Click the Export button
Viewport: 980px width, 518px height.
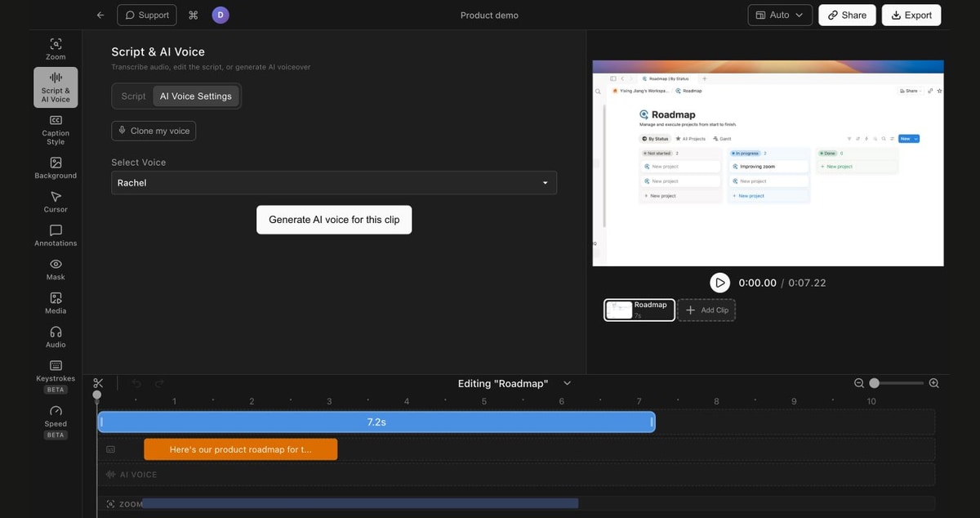[911, 15]
